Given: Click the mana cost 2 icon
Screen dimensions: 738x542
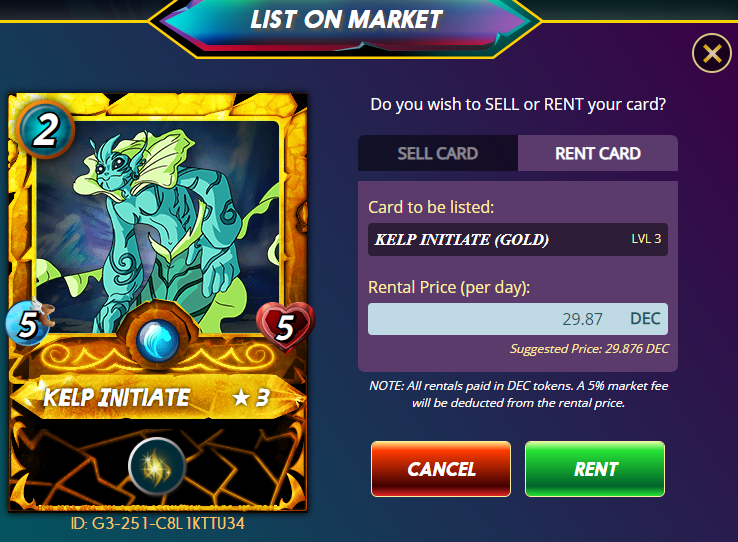Looking at the screenshot, I should (45, 129).
